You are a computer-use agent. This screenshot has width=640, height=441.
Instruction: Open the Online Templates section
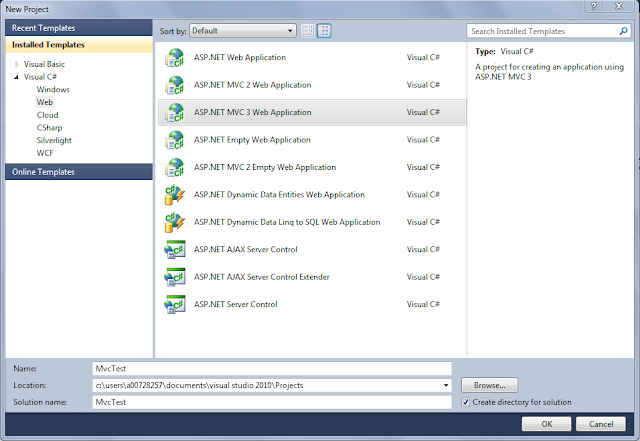[x=79, y=172]
